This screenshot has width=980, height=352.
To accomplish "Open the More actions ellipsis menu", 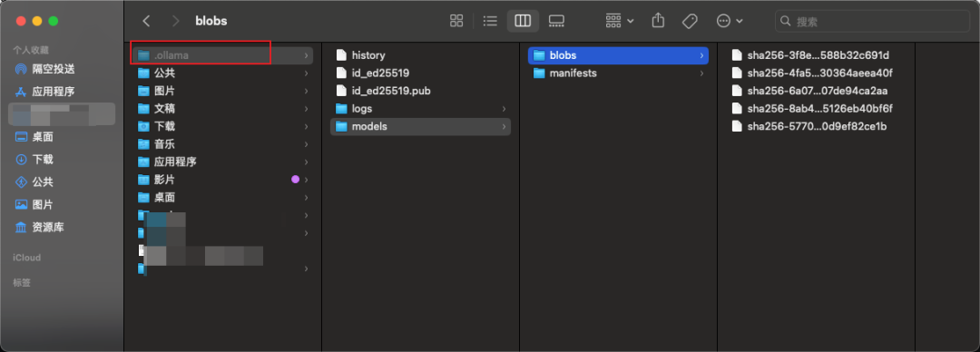I will click(730, 21).
